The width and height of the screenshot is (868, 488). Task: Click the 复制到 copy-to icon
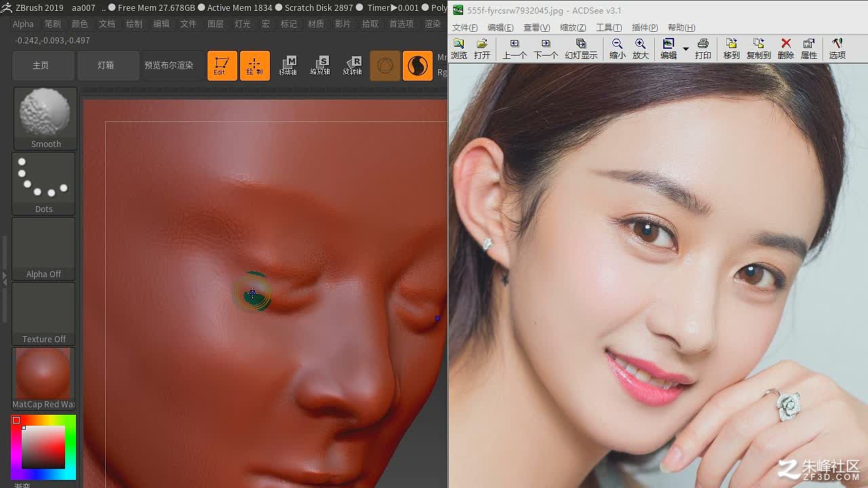pyautogui.click(x=758, y=49)
